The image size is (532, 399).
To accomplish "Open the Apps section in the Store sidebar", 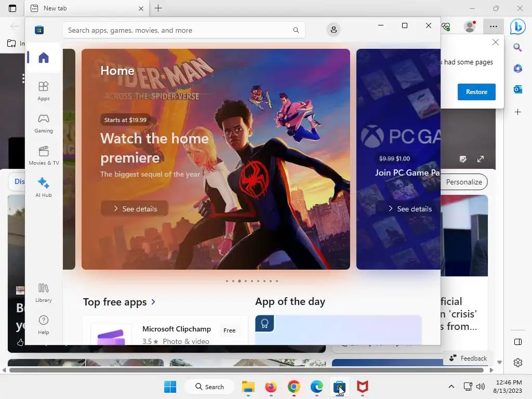I will 44,91.
